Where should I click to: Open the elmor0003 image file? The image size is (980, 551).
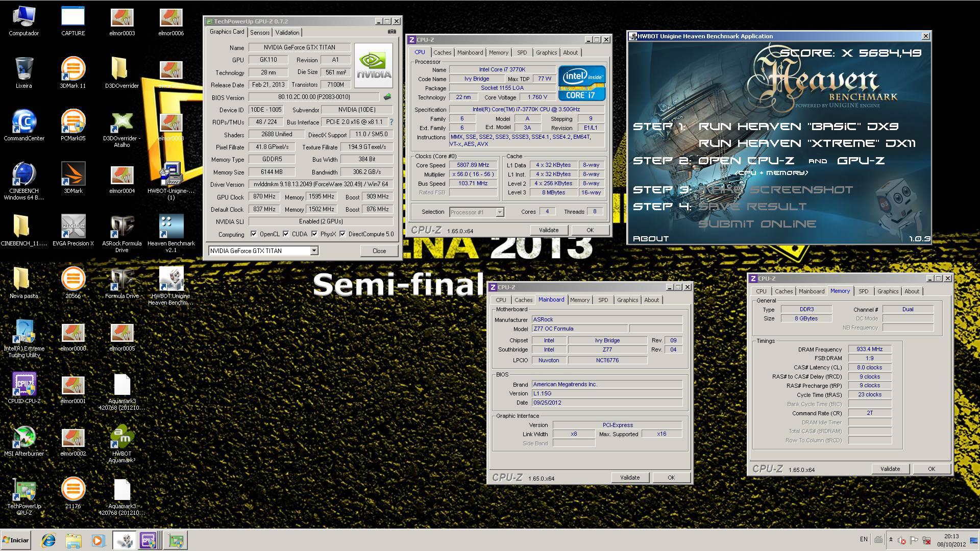(x=121, y=21)
